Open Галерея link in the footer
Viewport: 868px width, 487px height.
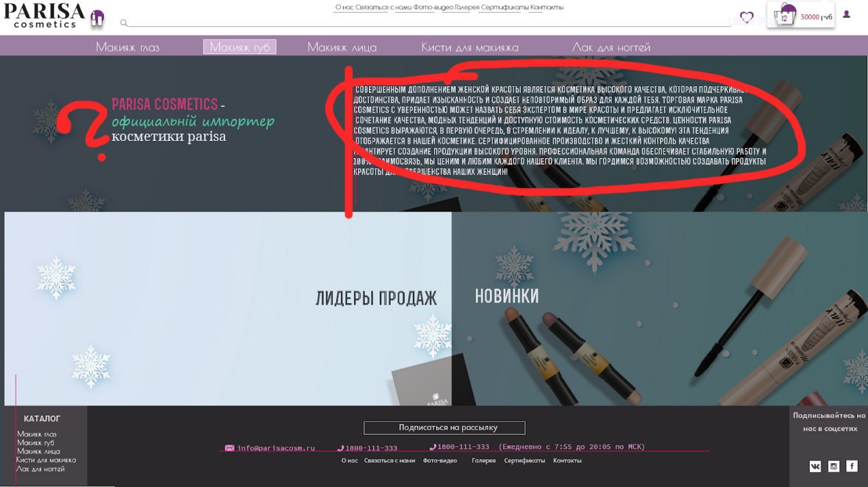pos(484,461)
